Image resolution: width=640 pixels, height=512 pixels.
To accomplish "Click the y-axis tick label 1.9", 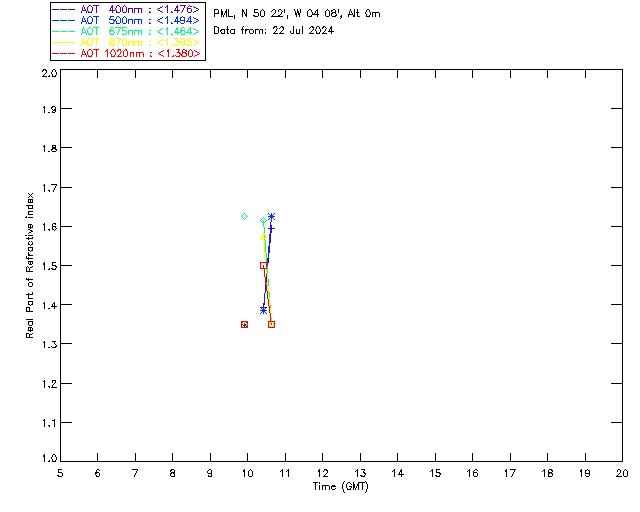I will point(49,109).
